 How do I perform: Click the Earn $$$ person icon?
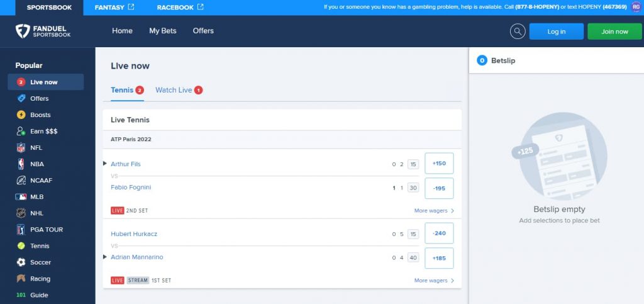pyautogui.click(x=21, y=132)
